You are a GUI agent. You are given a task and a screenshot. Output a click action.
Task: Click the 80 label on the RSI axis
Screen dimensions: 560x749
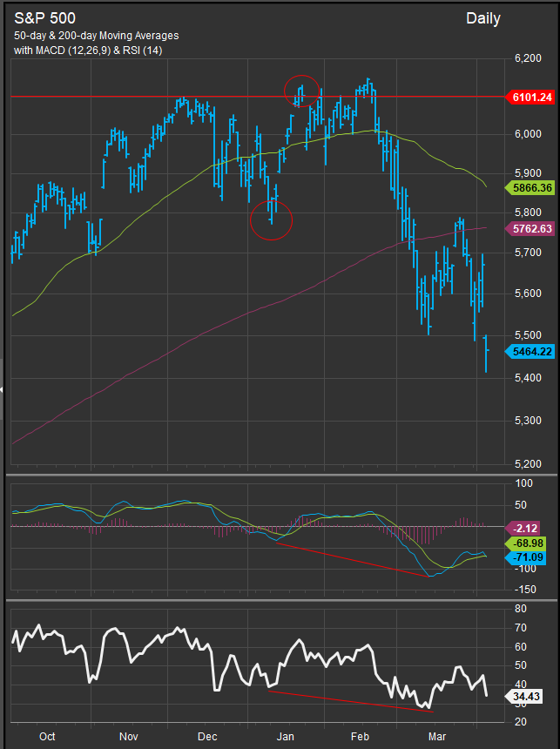521,609
